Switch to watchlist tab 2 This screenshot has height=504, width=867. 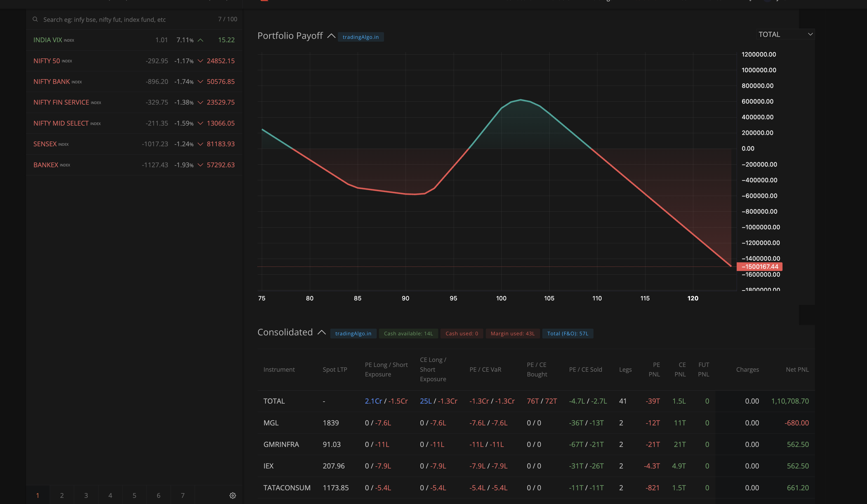(x=62, y=495)
